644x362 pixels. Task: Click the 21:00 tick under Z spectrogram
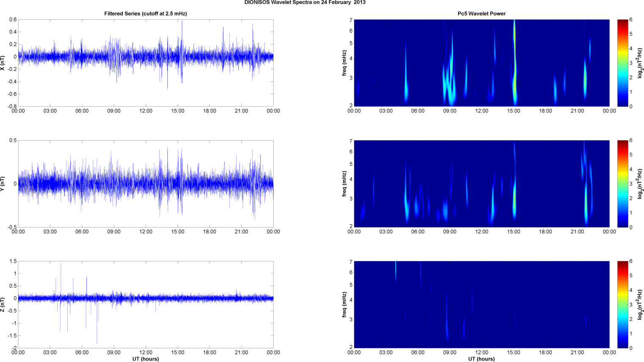tap(578, 353)
